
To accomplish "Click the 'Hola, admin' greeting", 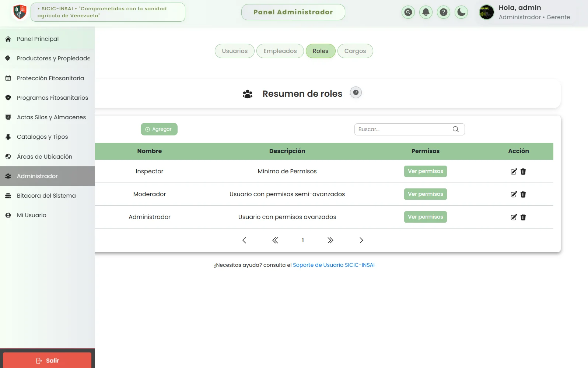I will tap(520, 8).
